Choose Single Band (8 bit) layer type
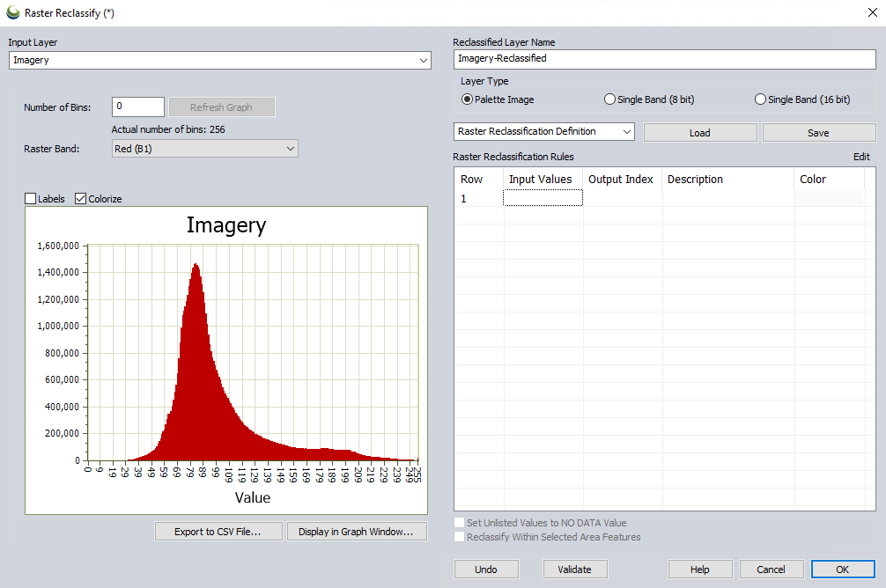Image resolution: width=886 pixels, height=588 pixels. pyautogui.click(x=609, y=99)
